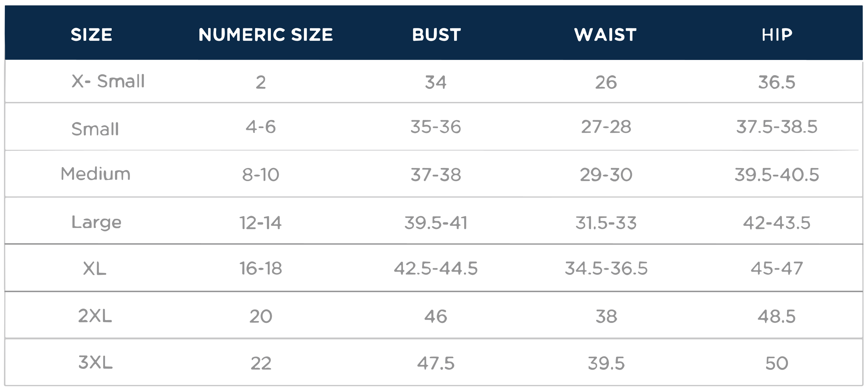This screenshot has width=868, height=392.
Task: Click waist value 34.5-36.5 cell
Action: click(606, 268)
